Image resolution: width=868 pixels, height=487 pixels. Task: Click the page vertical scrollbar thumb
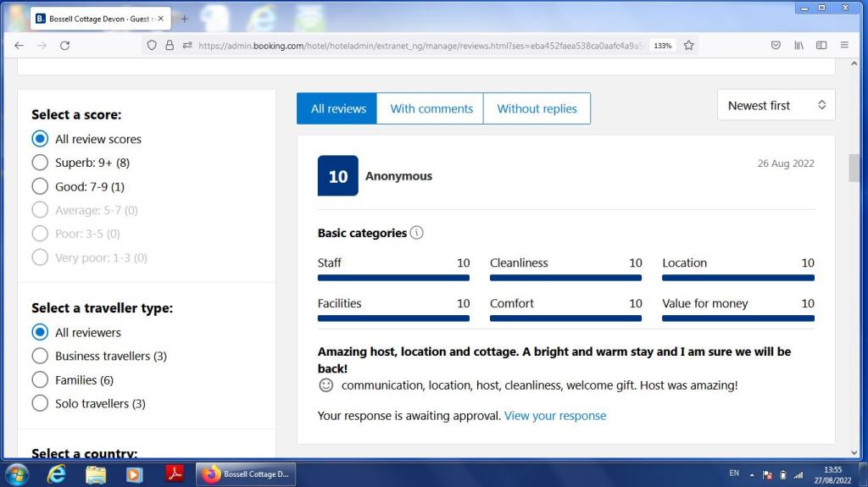[x=854, y=168]
